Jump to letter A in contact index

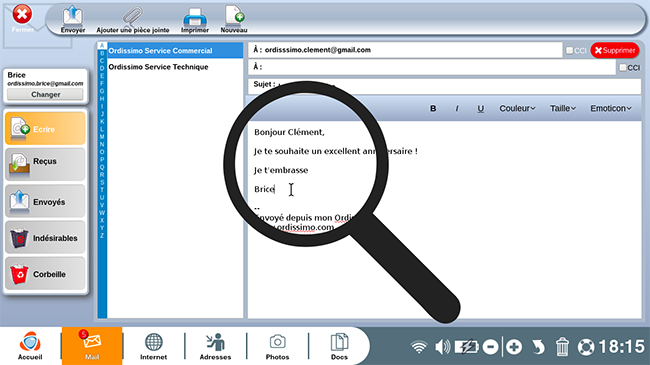coord(102,46)
